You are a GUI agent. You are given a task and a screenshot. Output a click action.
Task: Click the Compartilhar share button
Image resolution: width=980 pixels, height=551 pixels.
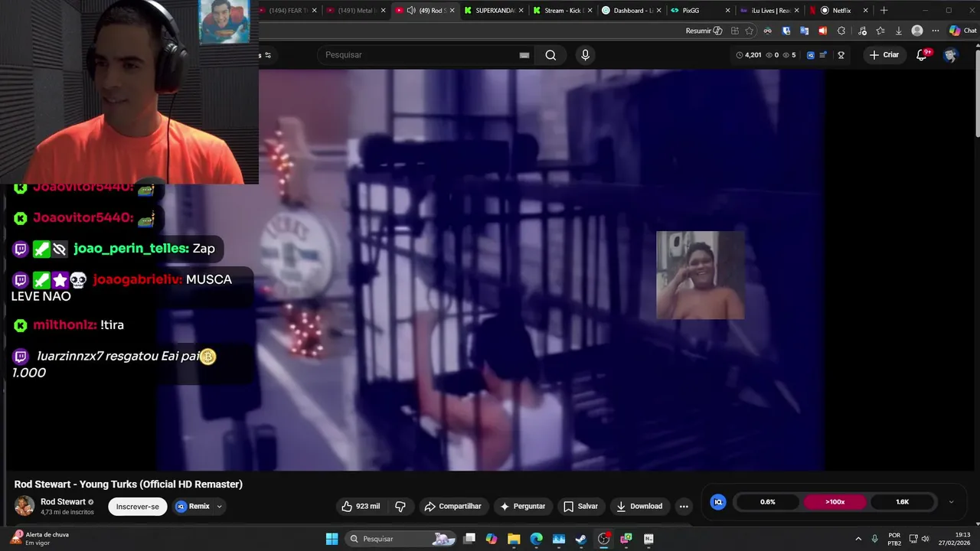click(x=453, y=506)
